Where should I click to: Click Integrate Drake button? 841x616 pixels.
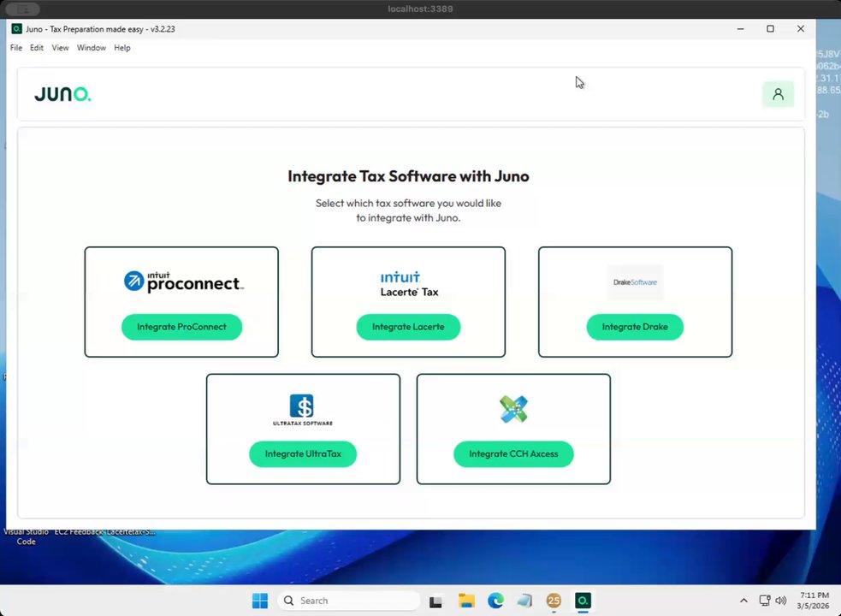pos(635,327)
